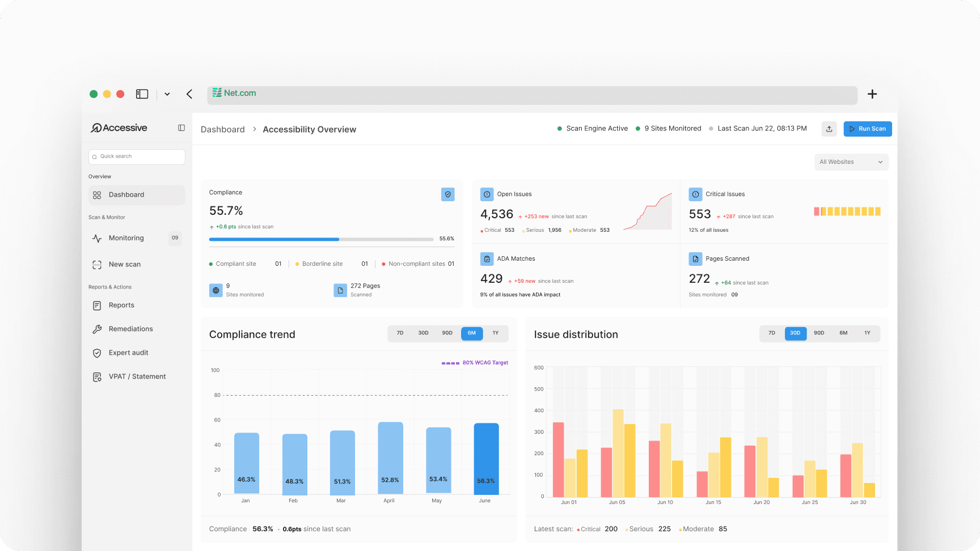Select 6M in Issue distribution
Viewport: 980px width, 551px height.
844,333
